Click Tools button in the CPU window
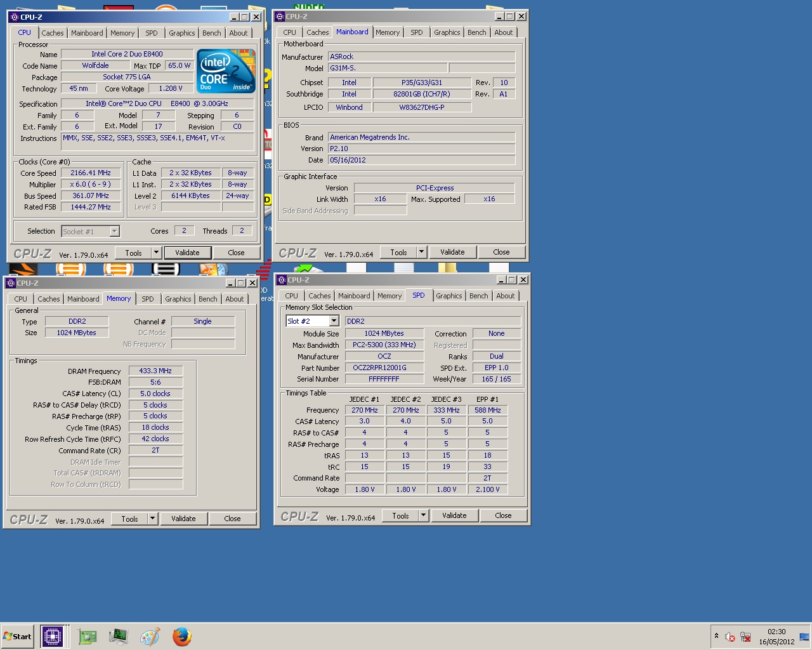Screen dimensions: 812x650 (x=133, y=253)
